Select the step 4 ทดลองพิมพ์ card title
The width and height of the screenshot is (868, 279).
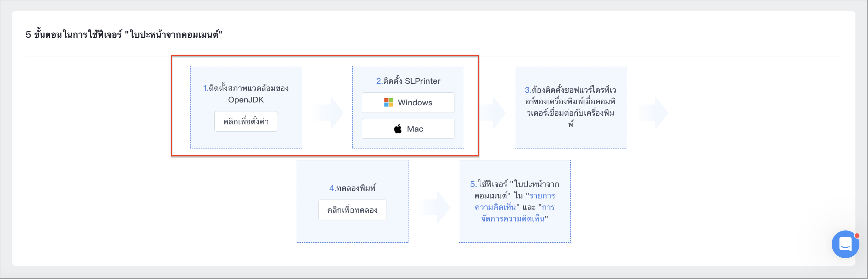pos(352,188)
